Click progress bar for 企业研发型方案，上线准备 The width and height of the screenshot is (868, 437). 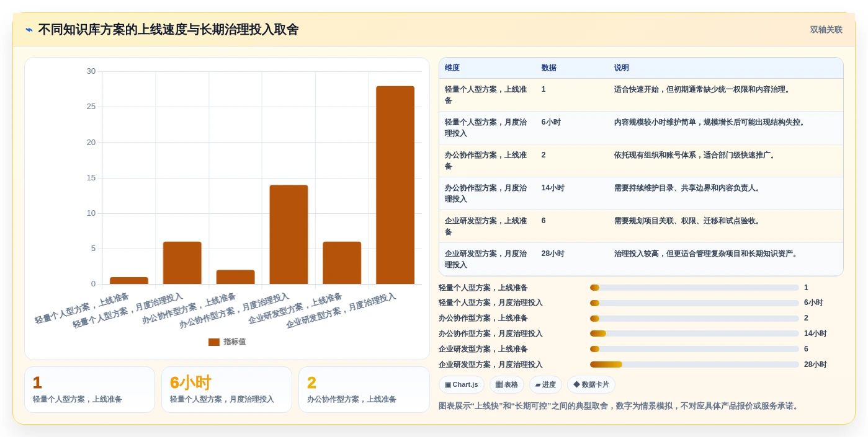pos(694,349)
